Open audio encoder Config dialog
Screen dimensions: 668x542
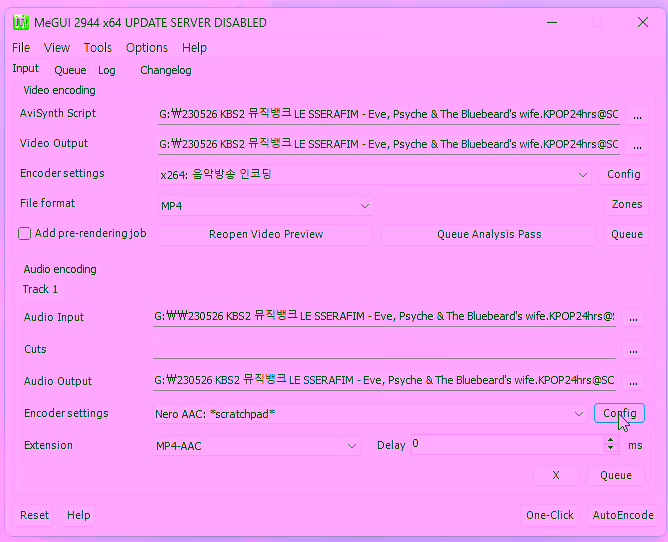619,413
